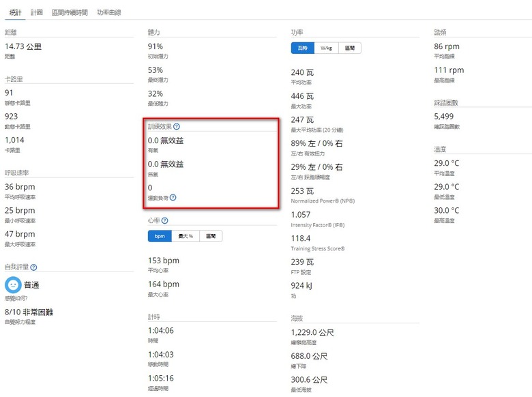Click the 1.057 Intensity Factor value
Viewport: 532px width, 397px height.
[301, 215]
